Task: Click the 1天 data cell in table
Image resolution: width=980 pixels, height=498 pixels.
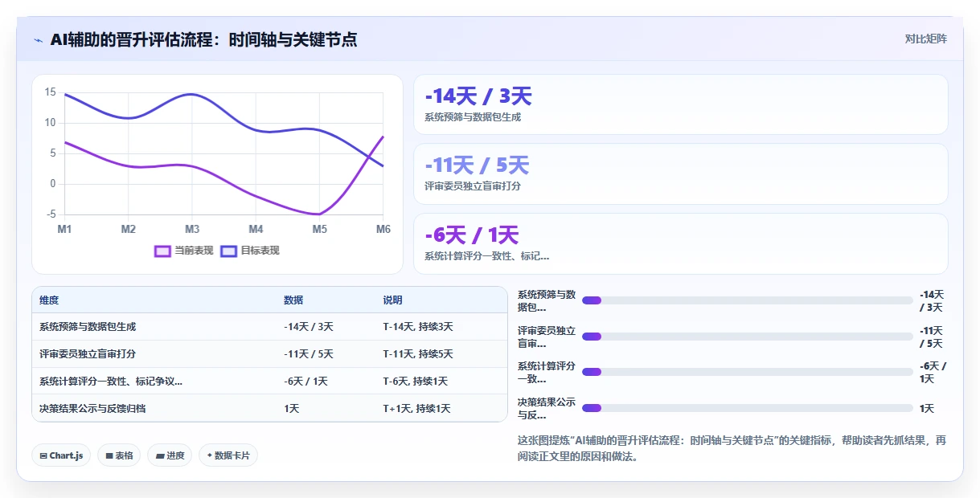Action: tap(292, 409)
